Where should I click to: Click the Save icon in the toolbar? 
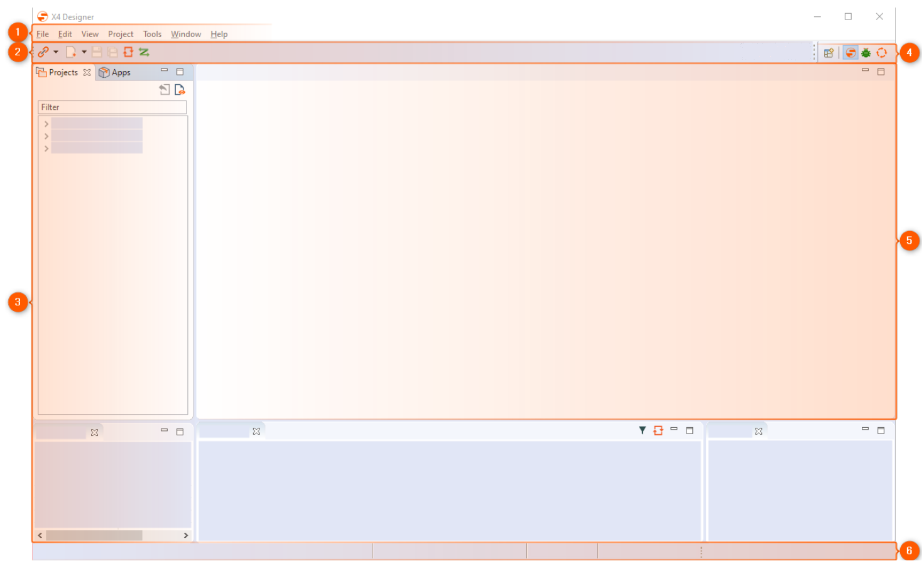[96, 52]
